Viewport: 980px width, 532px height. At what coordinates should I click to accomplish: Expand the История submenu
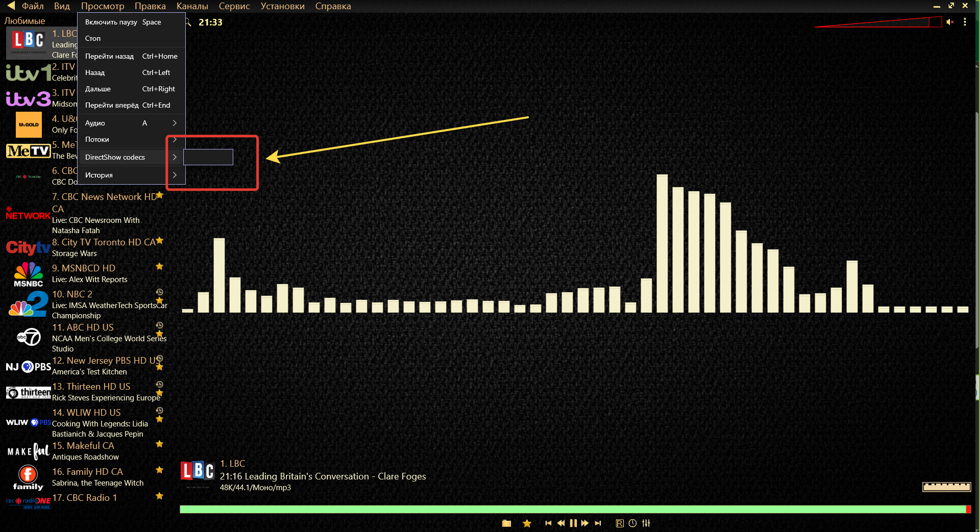click(x=131, y=175)
